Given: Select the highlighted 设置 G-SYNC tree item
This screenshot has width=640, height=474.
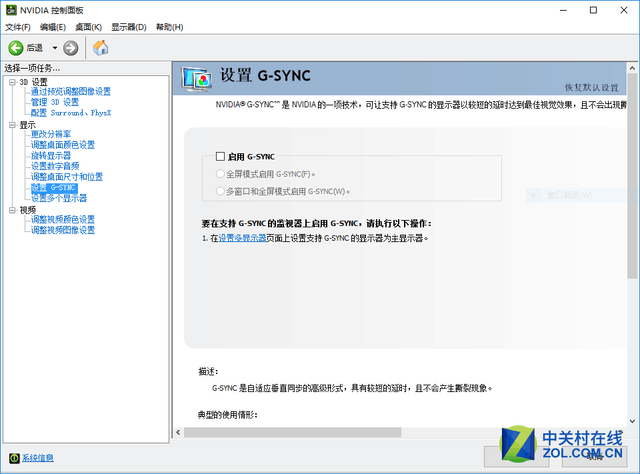Looking at the screenshot, I should click(x=54, y=187).
